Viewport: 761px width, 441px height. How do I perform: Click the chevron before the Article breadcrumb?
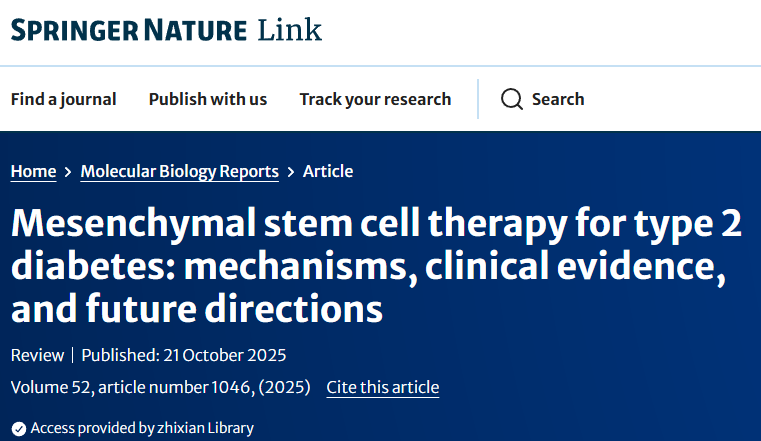[x=291, y=172]
